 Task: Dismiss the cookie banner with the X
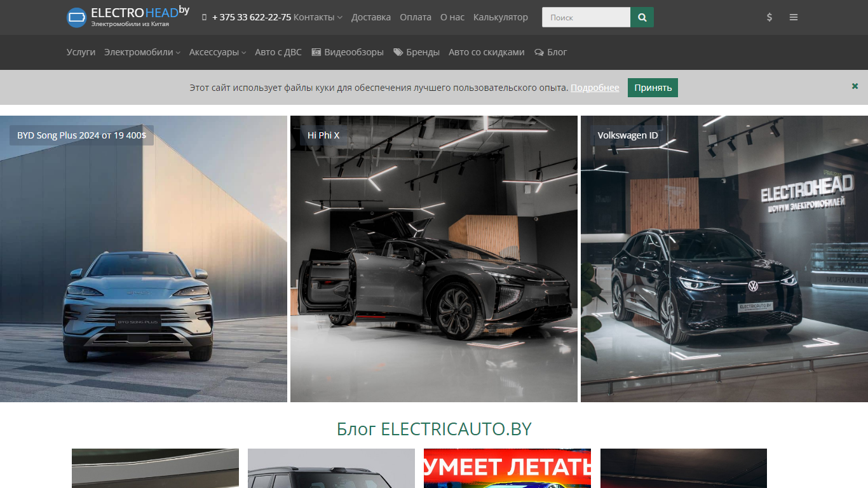[x=855, y=86]
